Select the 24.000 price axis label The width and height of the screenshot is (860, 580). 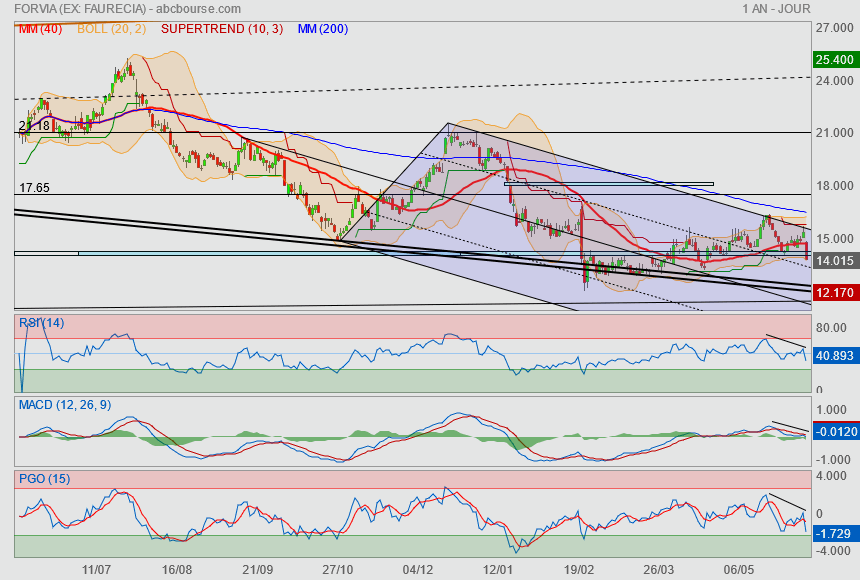[x=834, y=81]
